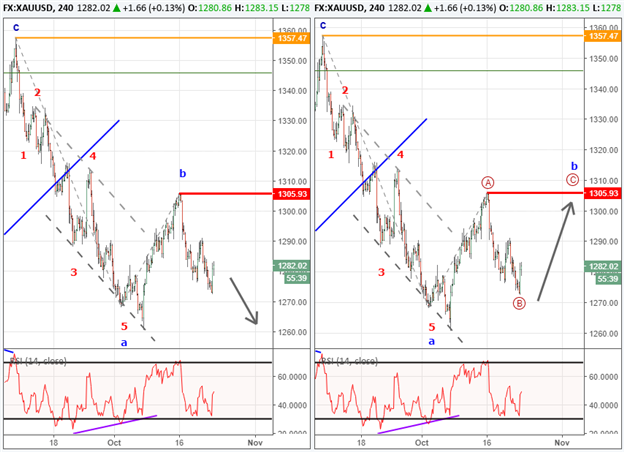
Task: Click the green 1282.02 current price label, left chart
Action: 292,266
